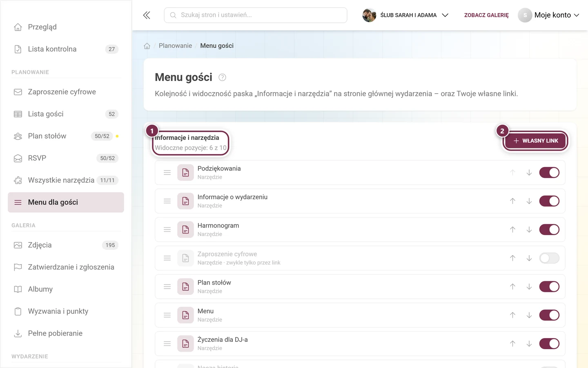Click the document icon on the Menu row

(185, 315)
